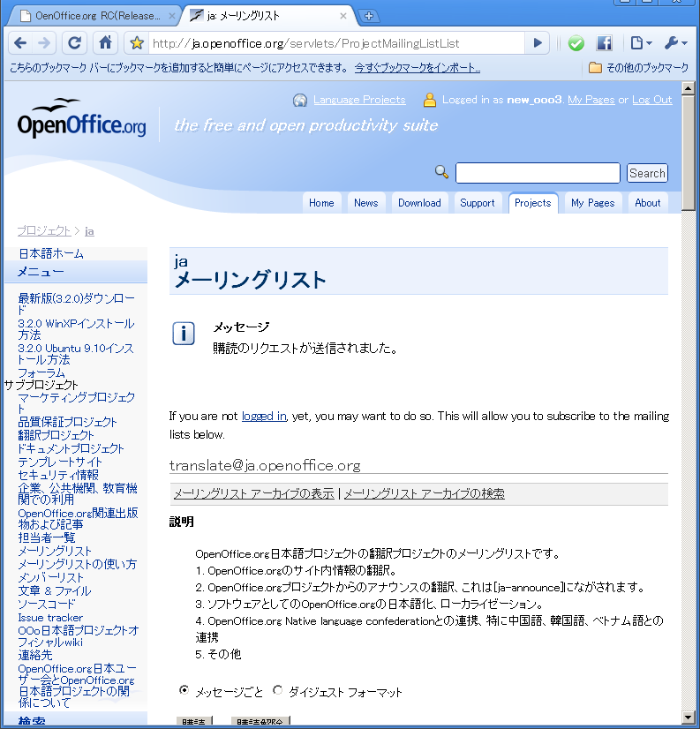Click the logged in link

pos(264,416)
